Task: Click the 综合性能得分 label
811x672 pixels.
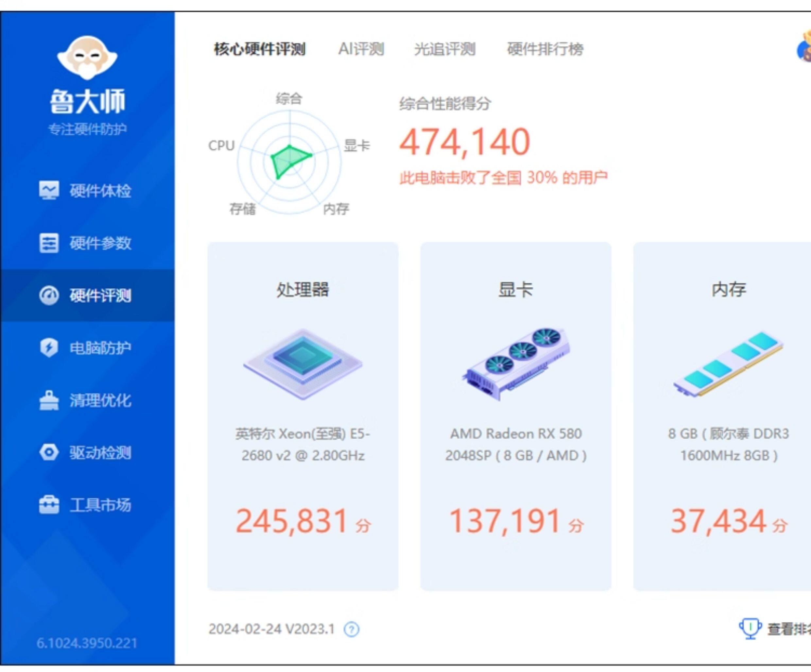Action: point(445,103)
